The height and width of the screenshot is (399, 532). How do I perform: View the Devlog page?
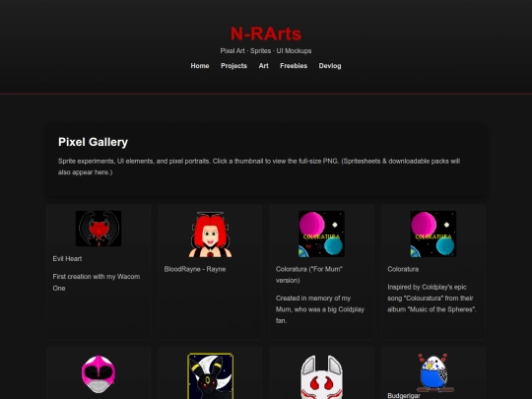[330, 66]
